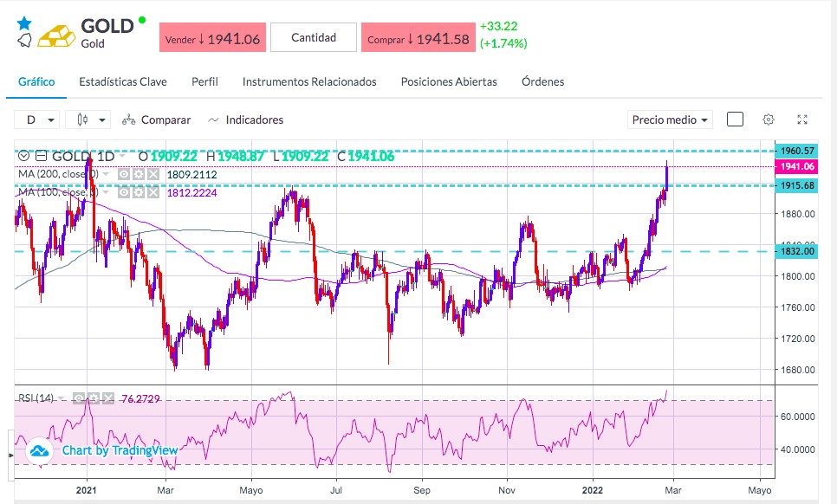Click the small arrow at left chart edge
Image resolution: width=837 pixels, height=504 pixels.
click(x=11, y=456)
